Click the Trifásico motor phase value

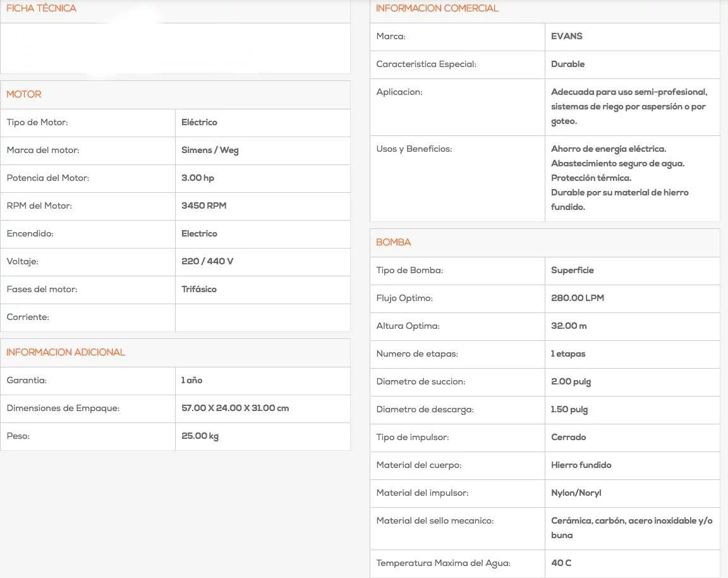[198, 289]
